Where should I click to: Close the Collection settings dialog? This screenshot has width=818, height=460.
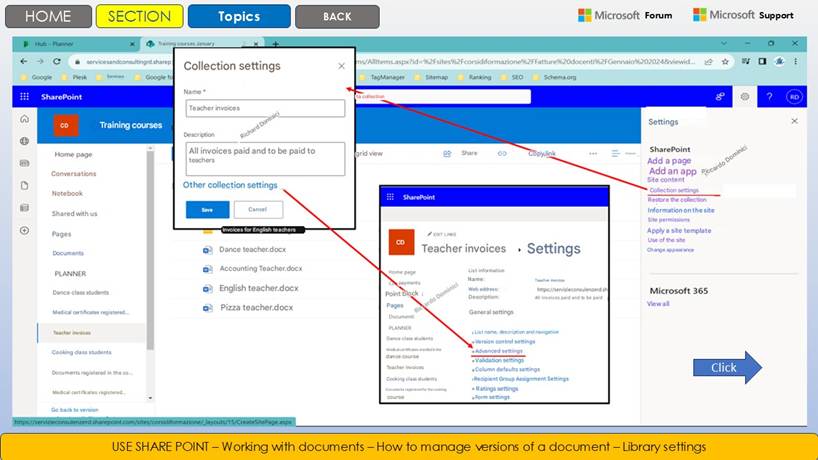[x=341, y=66]
